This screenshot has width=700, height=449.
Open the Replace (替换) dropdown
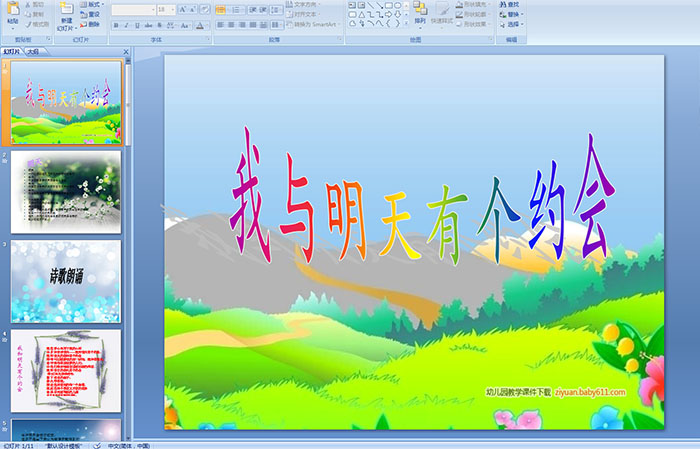512,14
